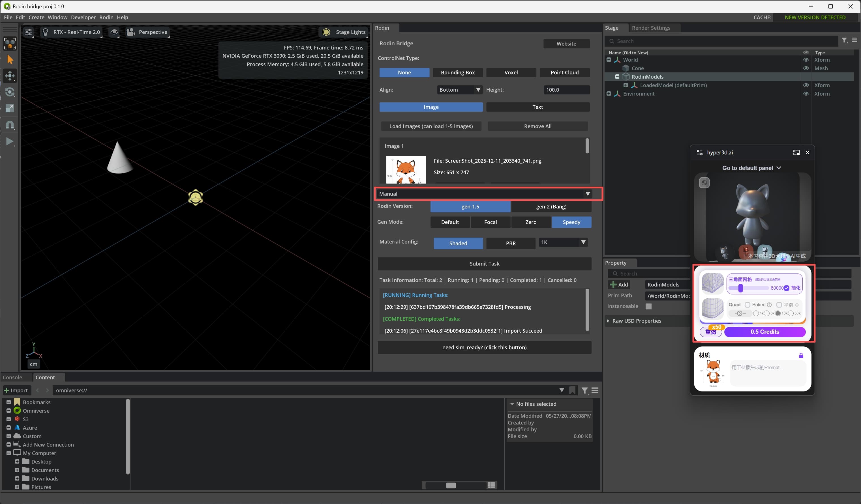
Task: Expand the hyper3d.ai popup window
Action: (x=796, y=153)
